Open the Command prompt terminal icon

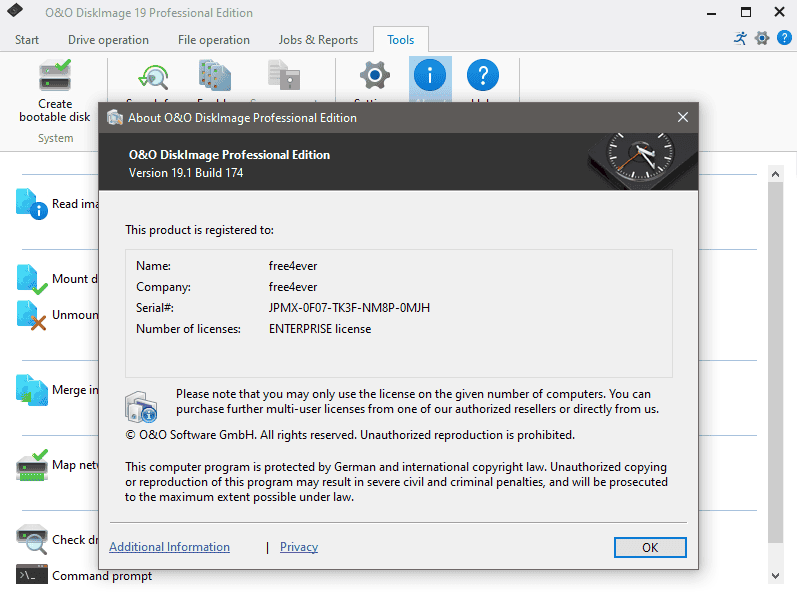click(x=32, y=575)
